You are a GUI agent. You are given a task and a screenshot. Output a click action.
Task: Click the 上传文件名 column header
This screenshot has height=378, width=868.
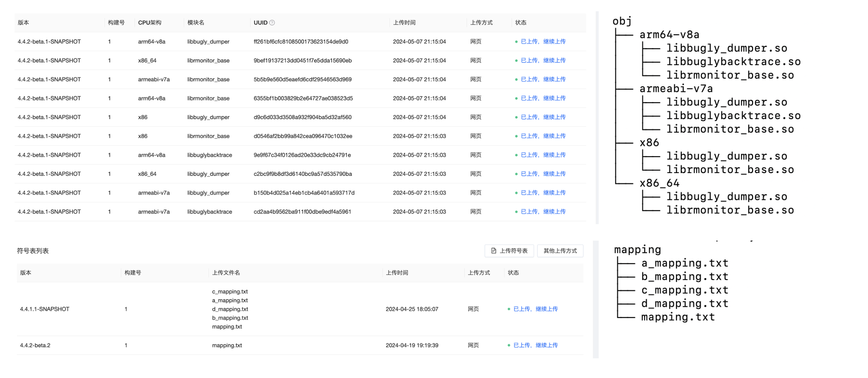(226, 272)
